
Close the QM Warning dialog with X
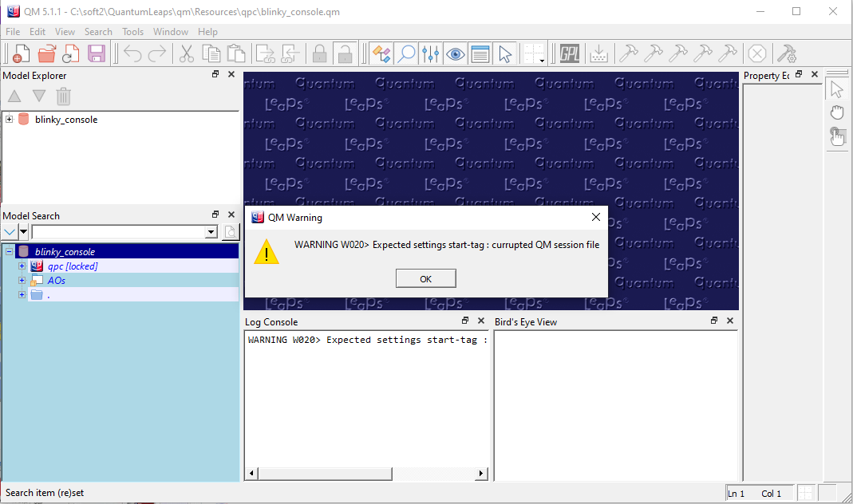(x=595, y=217)
